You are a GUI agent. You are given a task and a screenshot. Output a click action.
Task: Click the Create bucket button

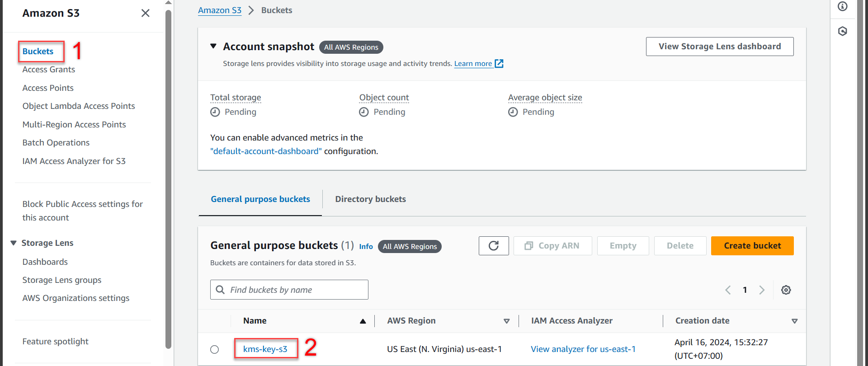(752, 246)
